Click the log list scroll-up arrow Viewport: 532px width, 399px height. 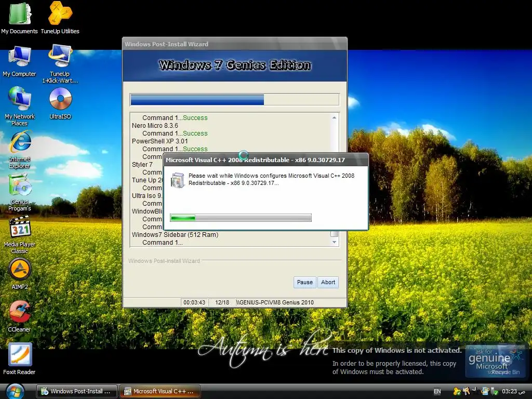coord(334,118)
